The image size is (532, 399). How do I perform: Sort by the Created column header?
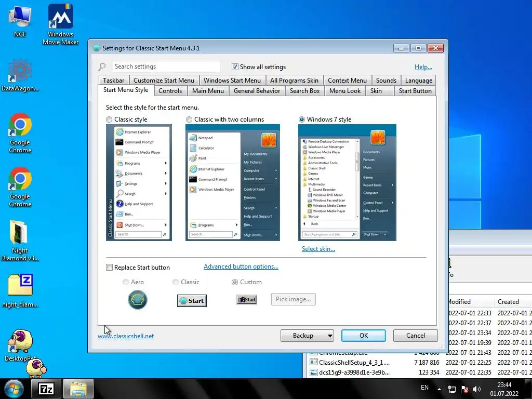point(512,302)
